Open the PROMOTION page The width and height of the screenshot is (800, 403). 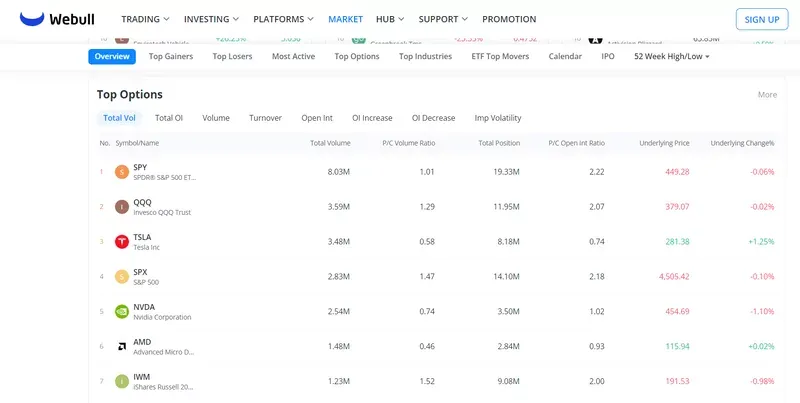pos(509,19)
